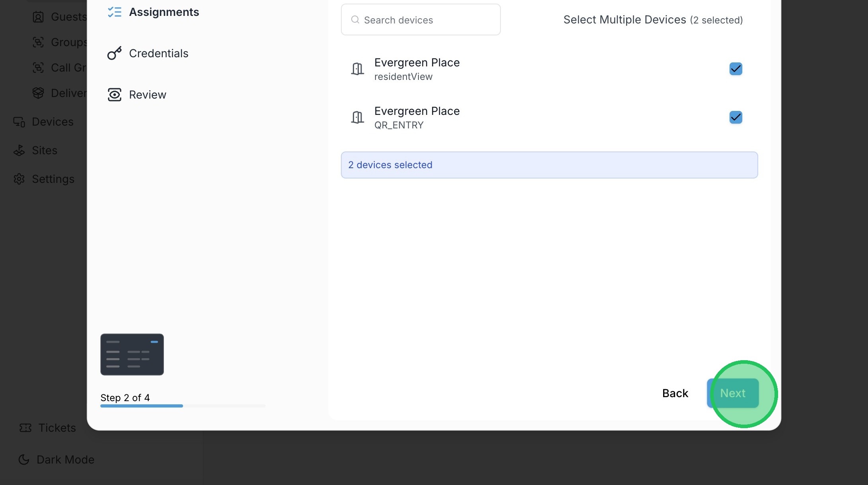Click the Dark Mode moon icon
This screenshot has height=485, width=868.
pyautogui.click(x=24, y=460)
